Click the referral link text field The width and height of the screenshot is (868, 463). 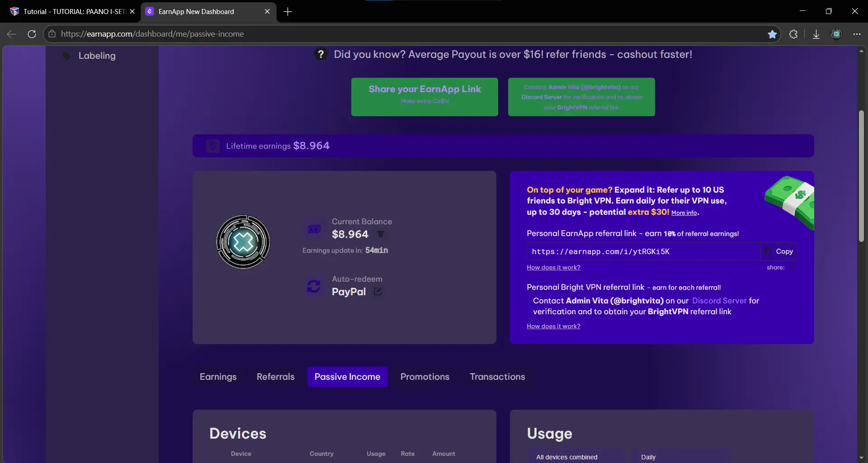pyautogui.click(x=643, y=251)
